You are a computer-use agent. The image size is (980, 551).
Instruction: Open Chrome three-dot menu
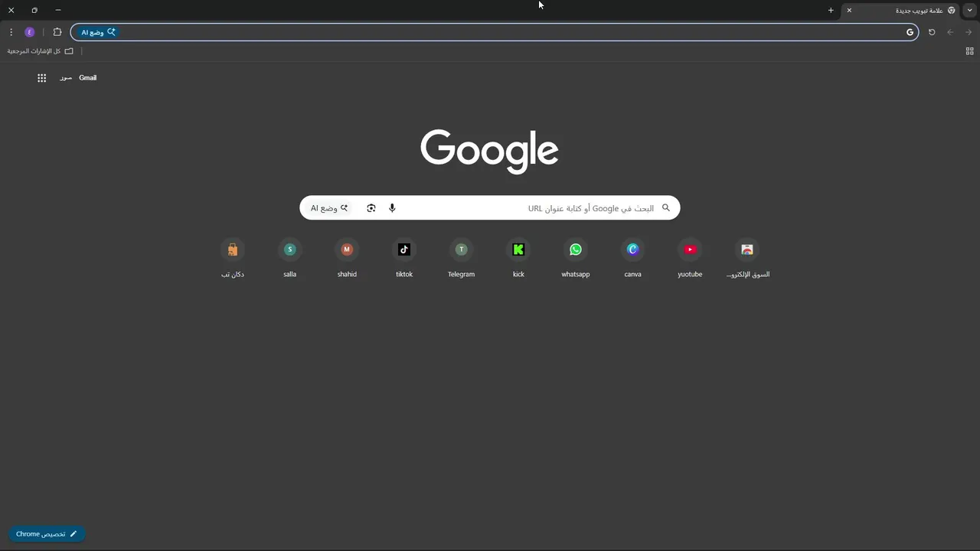click(11, 32)
